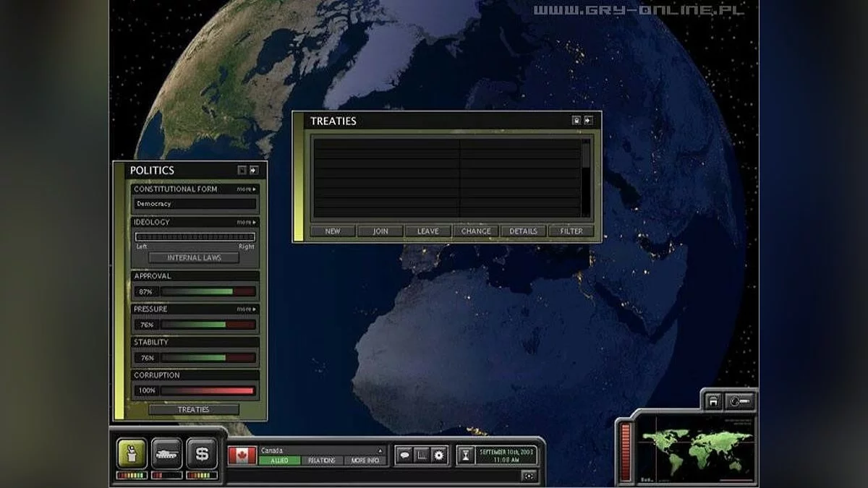Click the small target icon below date panel
Image resolution: width=868 pixels, height=488 pixels.
pos(529,475)
